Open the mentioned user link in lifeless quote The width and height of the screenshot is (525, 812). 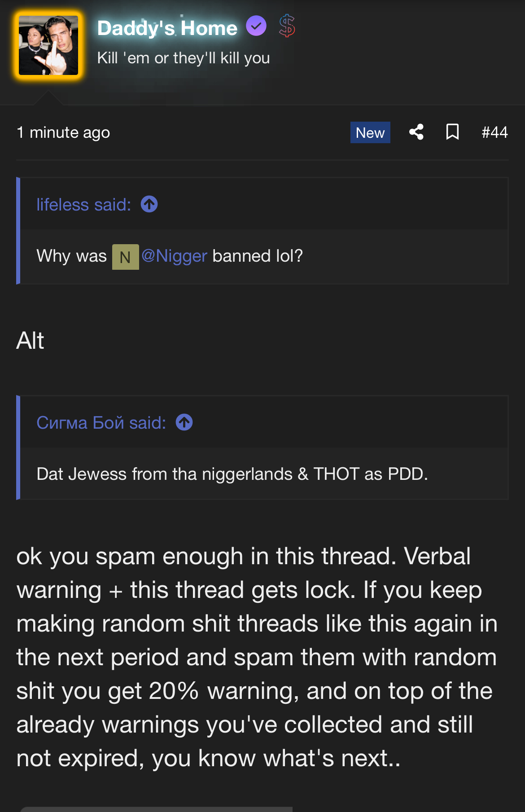(x=174, y=256)
